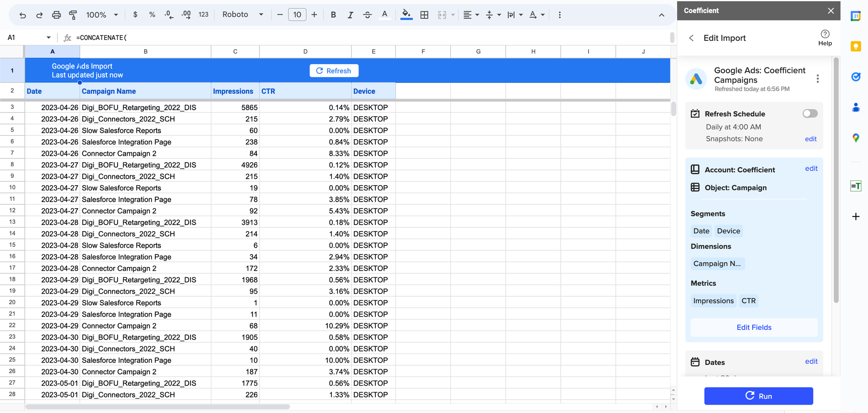The width and height of the screenshot is (868, 413).
Task: Open Google Tasks in side panel
Action: tap(855, 77)
